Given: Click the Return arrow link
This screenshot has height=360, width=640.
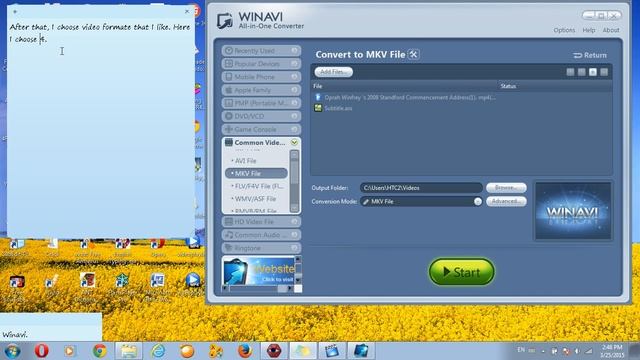Looking at the screenshot, I should click(590, 55).
